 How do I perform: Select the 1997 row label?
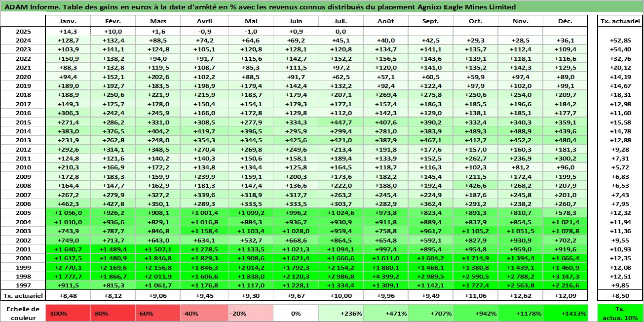coord(23,285)
